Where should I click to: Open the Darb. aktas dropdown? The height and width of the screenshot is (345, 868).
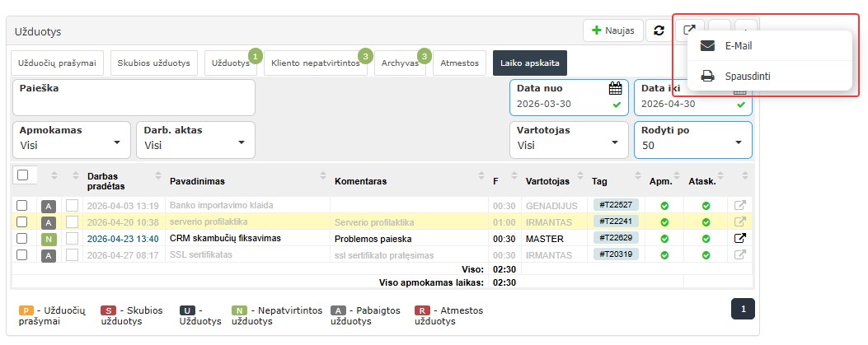(195, 140)
